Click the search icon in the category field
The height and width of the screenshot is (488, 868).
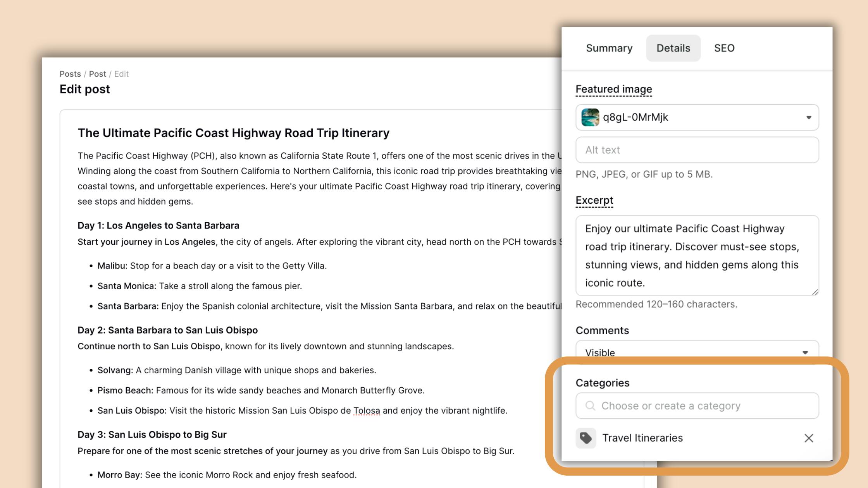click(x=590, y=406)
